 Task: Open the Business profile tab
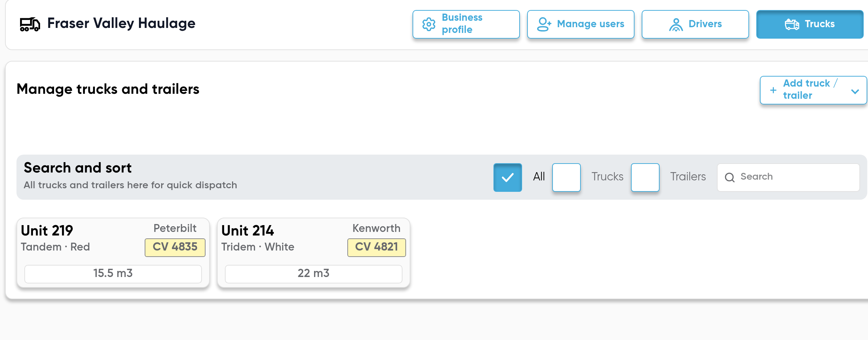coord(466,24)
